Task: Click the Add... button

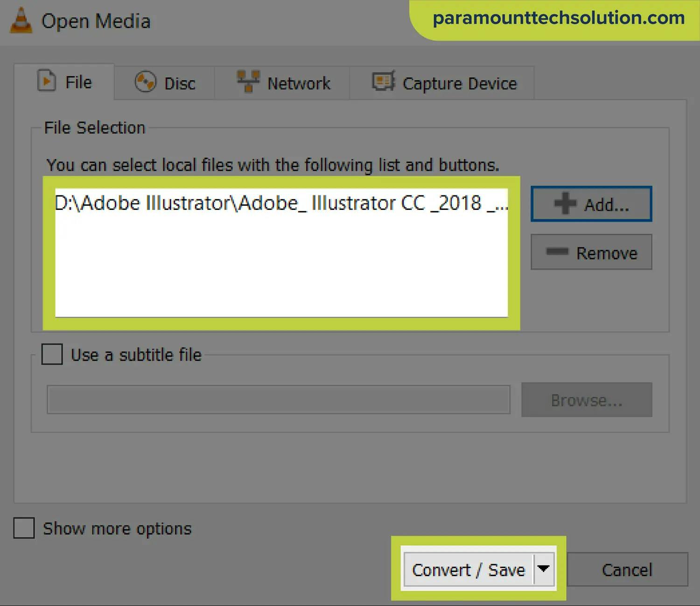Action: tap(591, 204)
